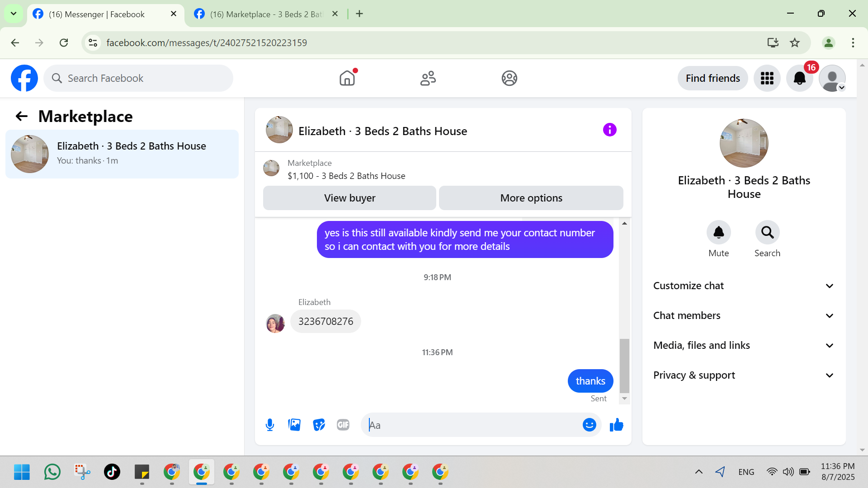Open the Facebook notifications bell

click(x=799, y=79)
